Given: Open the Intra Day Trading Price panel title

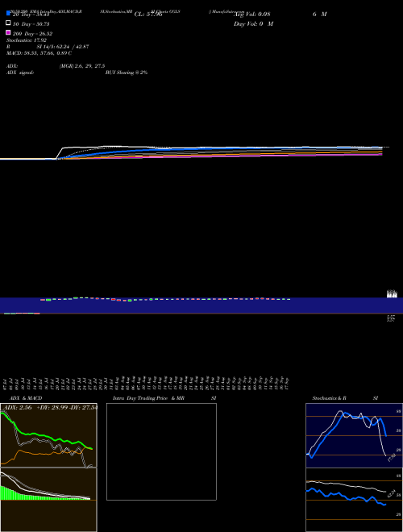Looking at the screenshot, I should [x=164, y=398].
